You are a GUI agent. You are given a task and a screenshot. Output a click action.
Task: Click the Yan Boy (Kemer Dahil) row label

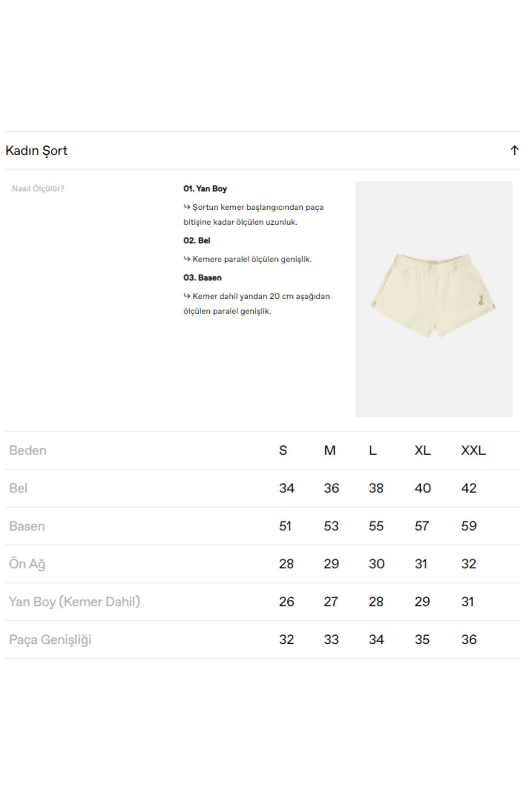pyautogui.click(x=74, y=602)
